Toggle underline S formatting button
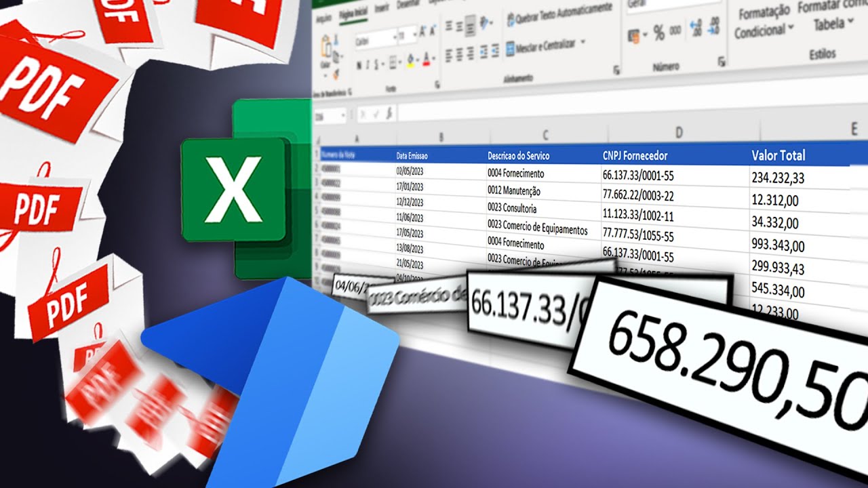868x488 pixels. pyautogui.click(x=376, y=65)
